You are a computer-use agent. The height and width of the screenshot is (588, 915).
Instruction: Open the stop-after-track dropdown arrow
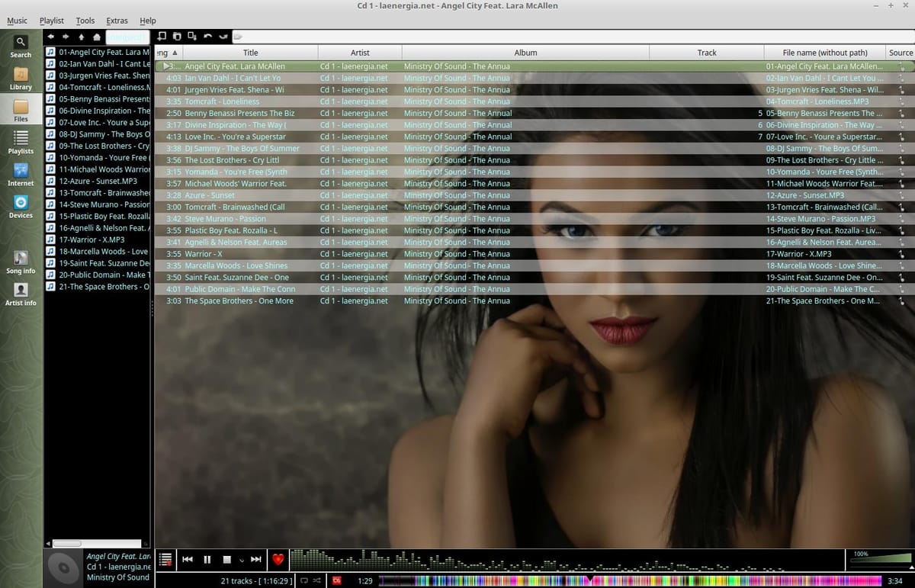click(x=241, y=561)
